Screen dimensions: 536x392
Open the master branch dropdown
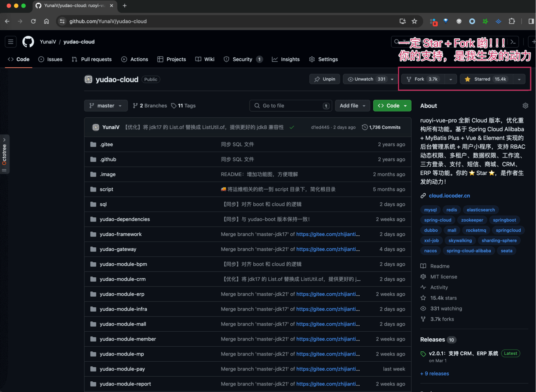pos(106,106)
